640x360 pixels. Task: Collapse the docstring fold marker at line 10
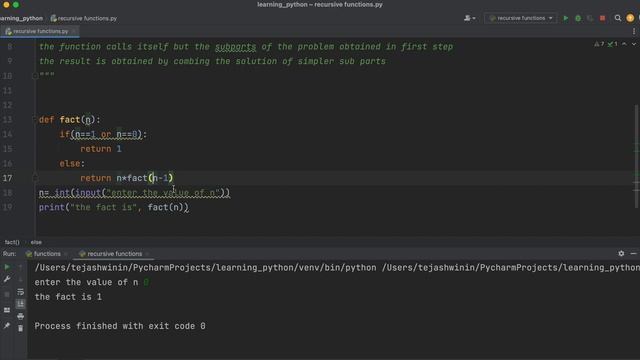[35, 76]
